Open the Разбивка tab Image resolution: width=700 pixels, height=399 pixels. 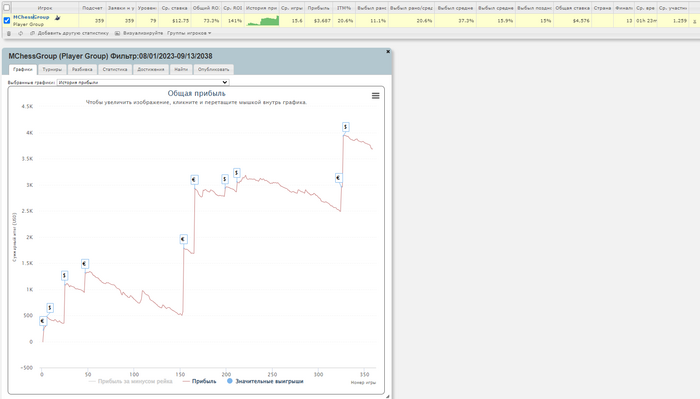coord(82,69)
